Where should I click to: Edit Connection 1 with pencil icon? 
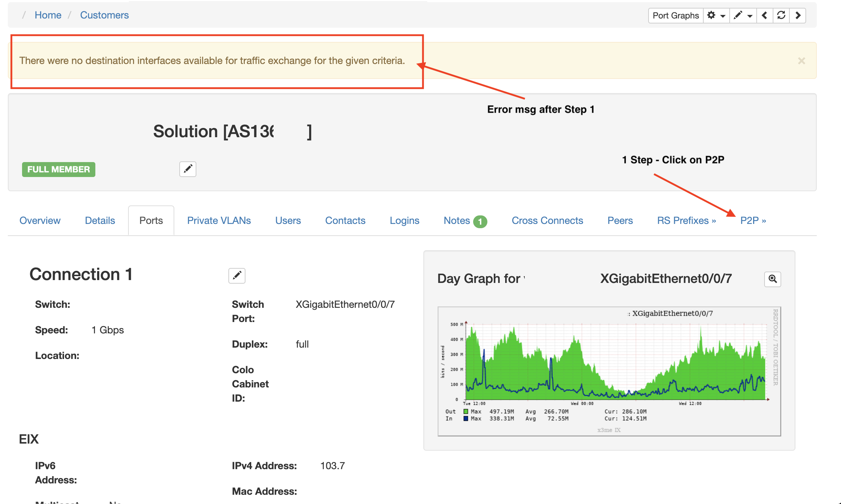point(237,275)
